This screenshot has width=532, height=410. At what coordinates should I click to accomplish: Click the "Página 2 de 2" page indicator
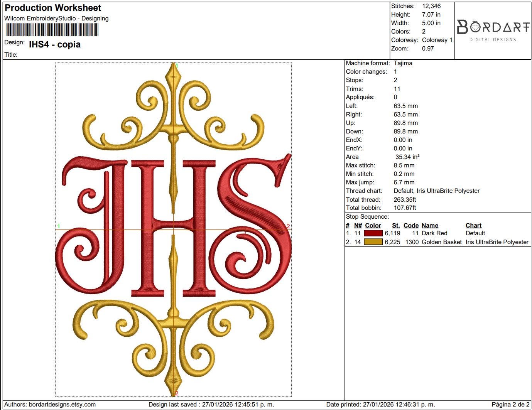510,404
